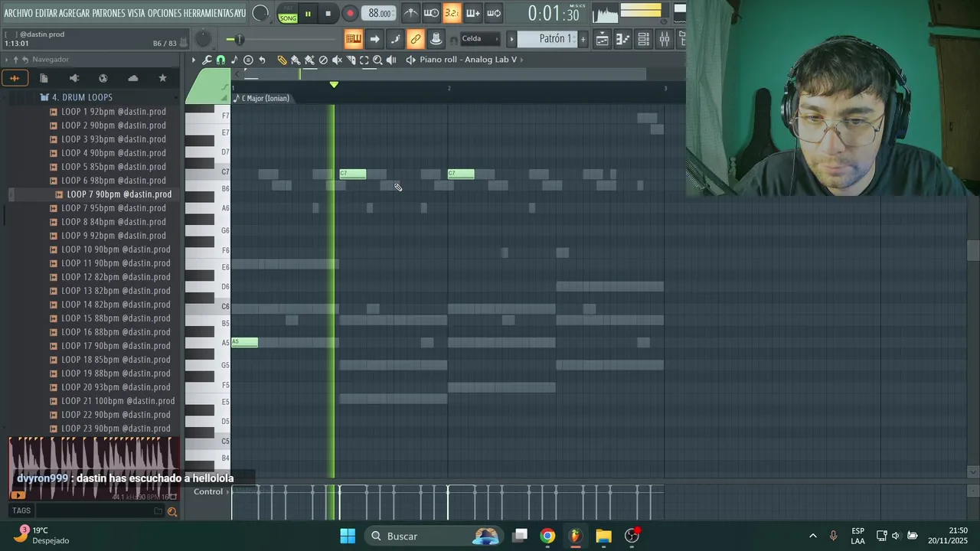The image size is (980, 551).
Task: Activate the Zoom magnifier tool
Action: (x=378, y=60)
